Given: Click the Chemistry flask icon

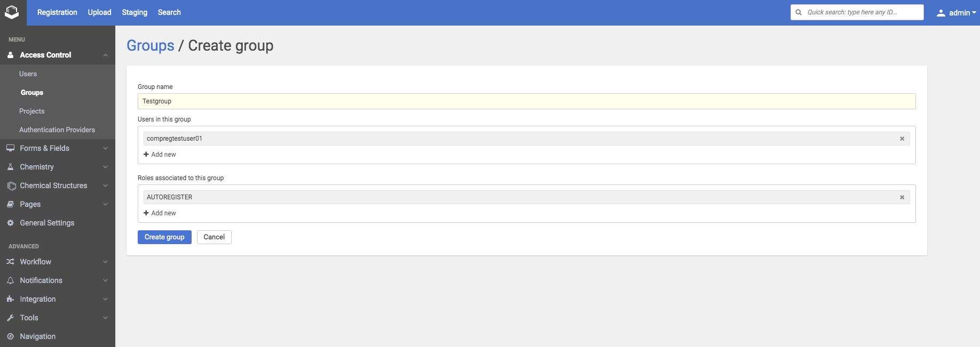Looking at the screenshot, I should 10,167.
